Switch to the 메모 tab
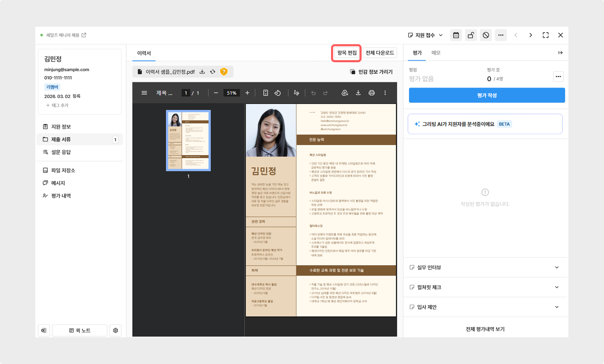Image resolution: width=604 pixels, height=364 pixels. pyautogui.click(x=436, y=53)
